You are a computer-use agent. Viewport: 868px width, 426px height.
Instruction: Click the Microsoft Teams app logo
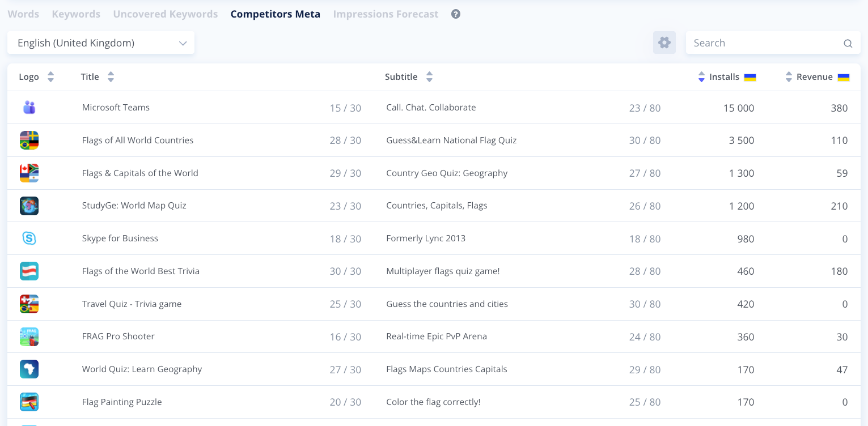coord(29,107)
